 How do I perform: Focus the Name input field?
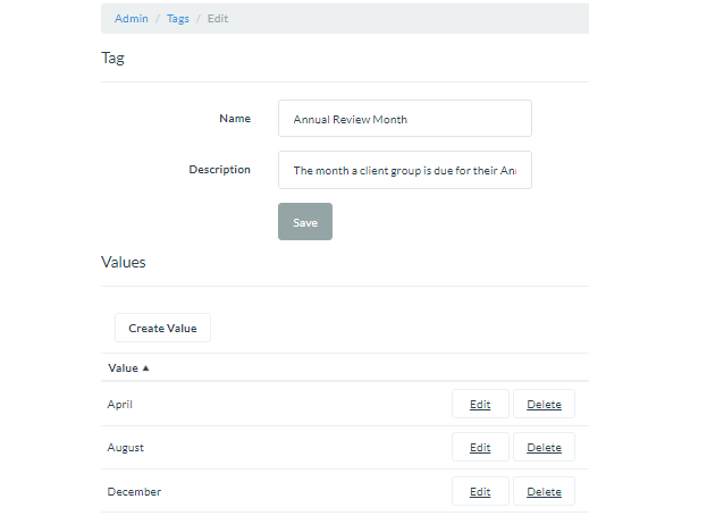tap(404, 118)
